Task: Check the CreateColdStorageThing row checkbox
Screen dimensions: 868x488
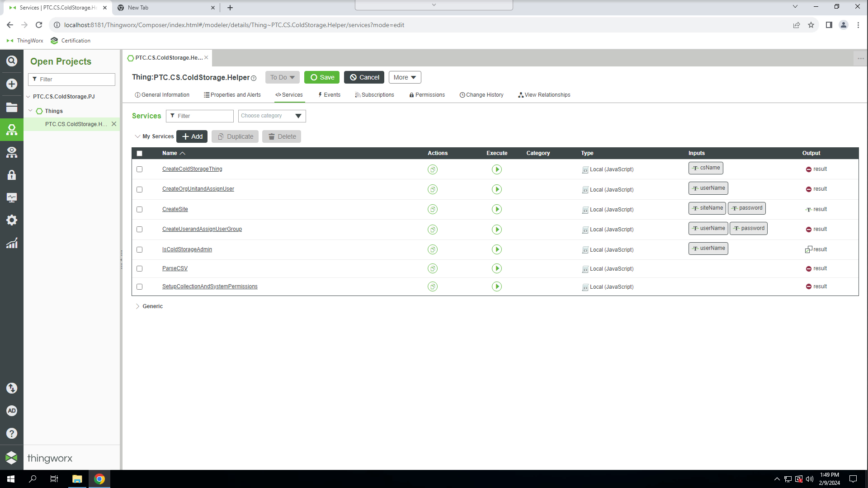Action: (139, 169)
